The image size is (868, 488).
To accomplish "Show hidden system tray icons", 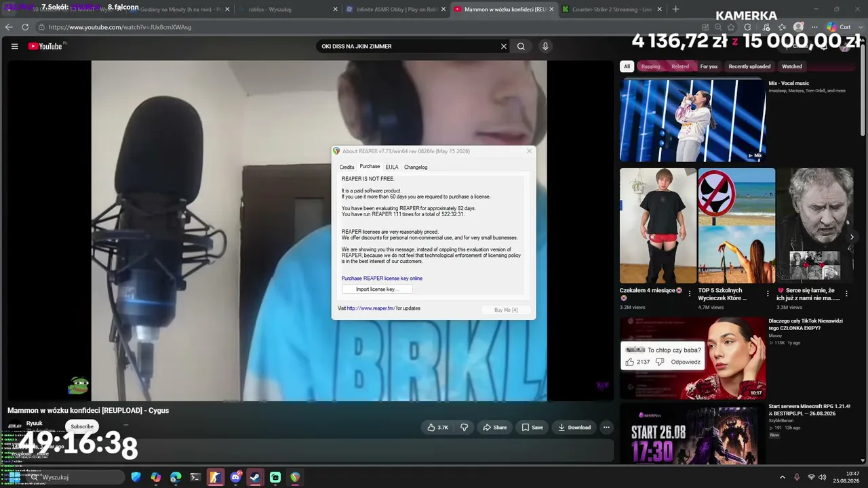I will [782, 477].
